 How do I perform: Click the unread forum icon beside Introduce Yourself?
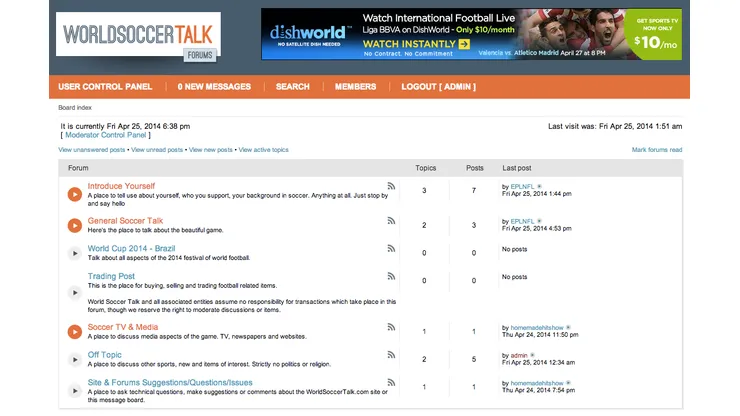(74, 194)
